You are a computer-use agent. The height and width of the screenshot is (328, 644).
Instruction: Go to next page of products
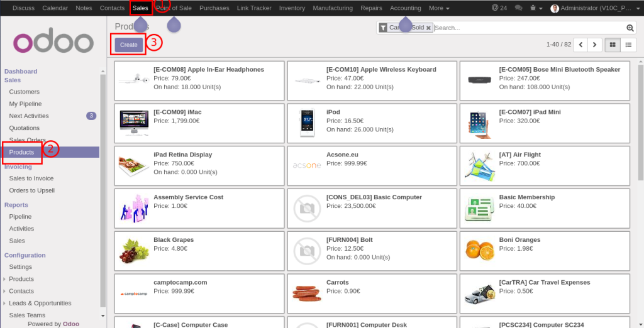[x=595, y=45]
